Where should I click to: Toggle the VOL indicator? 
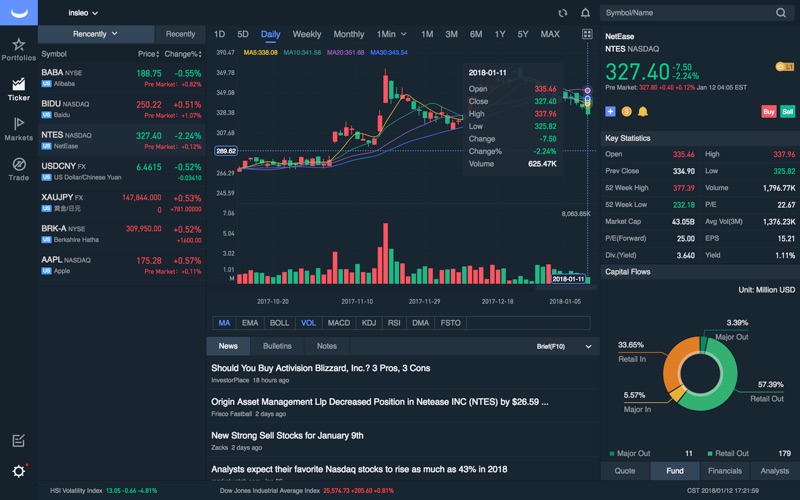tap(308, 323)
